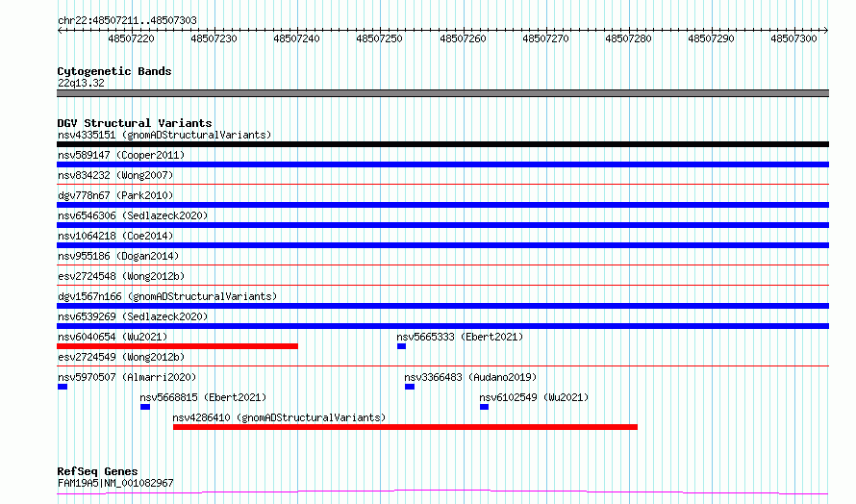This screenshot has height=504, width=856.
Task: Click ruler position 48507220
Action: (131, 38)
